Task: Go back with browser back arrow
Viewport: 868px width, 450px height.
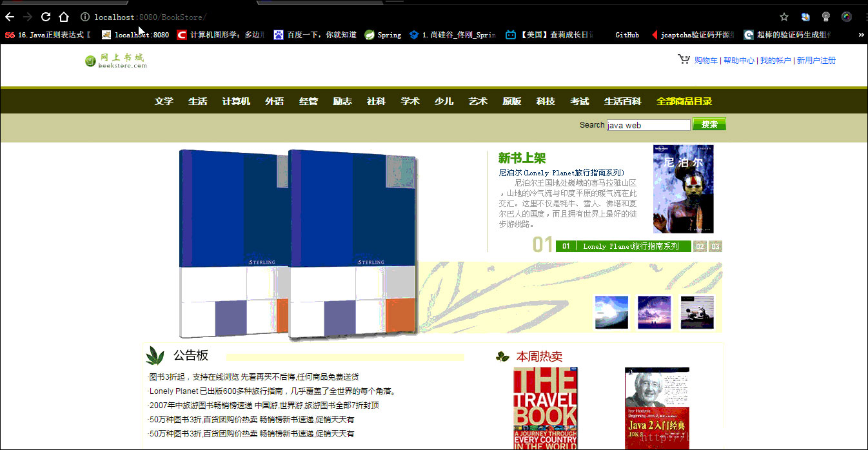Action: [10, 17]
